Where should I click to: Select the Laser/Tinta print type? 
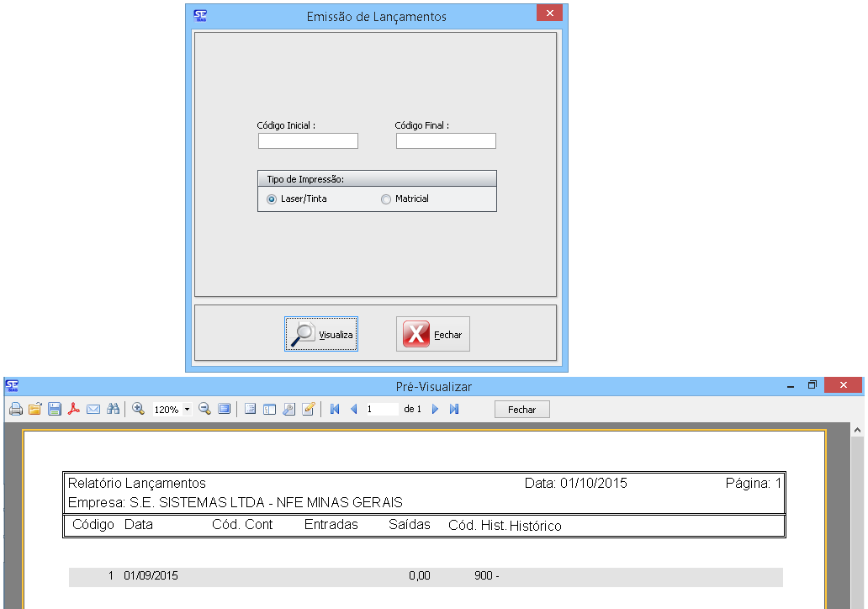click(x=271, y=199)
